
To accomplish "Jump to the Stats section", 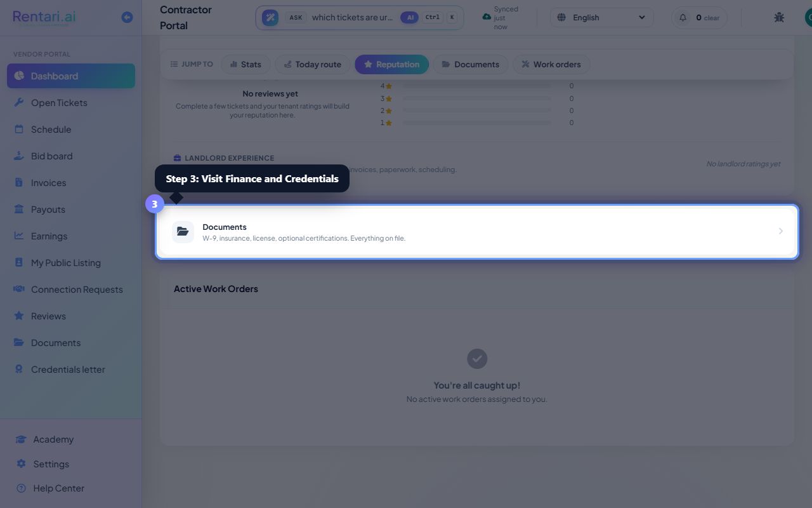I will click(x=246, y=64).
